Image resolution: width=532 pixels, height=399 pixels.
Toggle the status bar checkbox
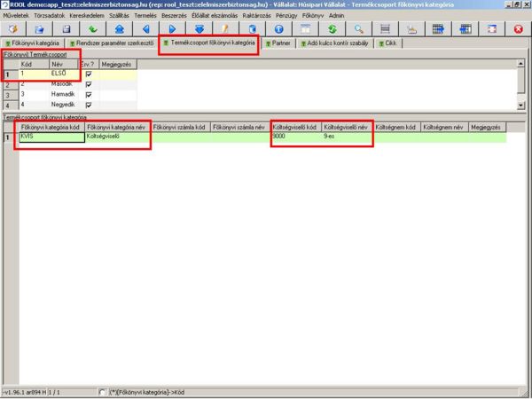click(103, 392)
